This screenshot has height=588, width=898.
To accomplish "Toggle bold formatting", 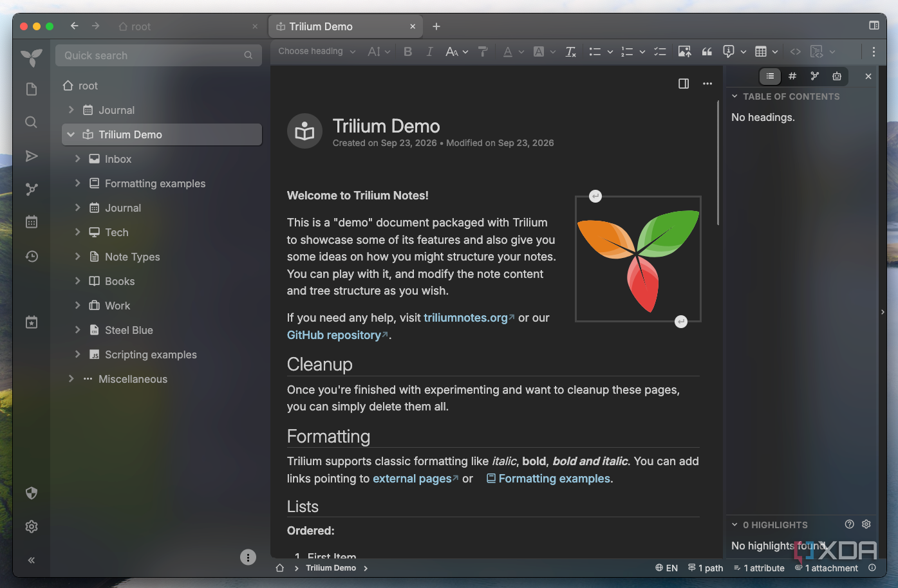I will [x=407, y=51].
